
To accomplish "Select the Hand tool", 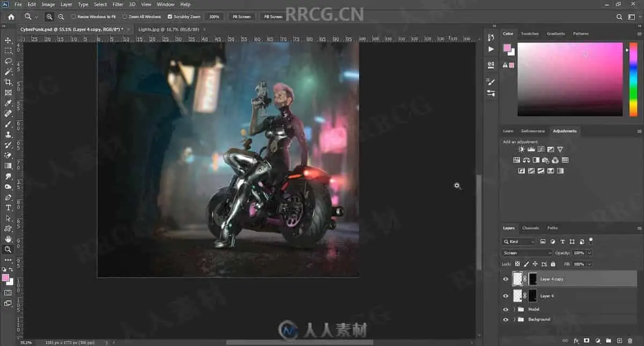I will (8, 239).
